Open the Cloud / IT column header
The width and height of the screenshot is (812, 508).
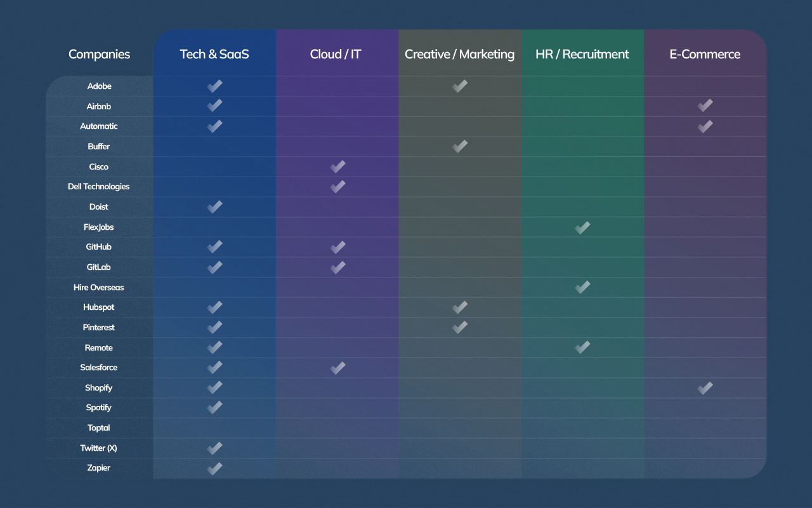336,54
